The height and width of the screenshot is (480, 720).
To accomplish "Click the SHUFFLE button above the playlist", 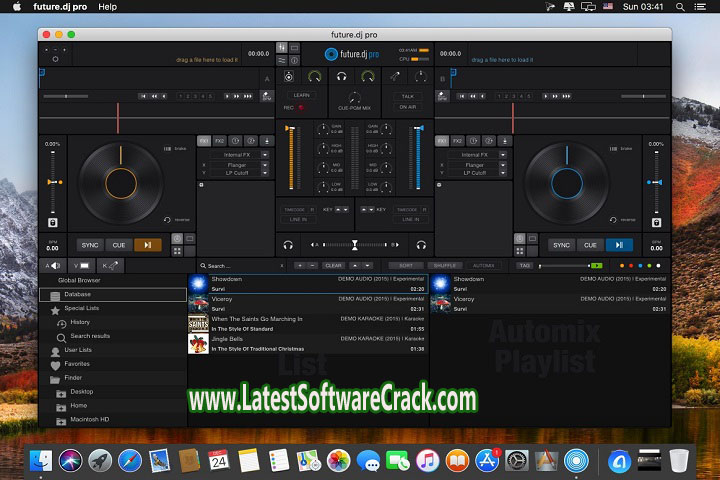I will point(444,266).
